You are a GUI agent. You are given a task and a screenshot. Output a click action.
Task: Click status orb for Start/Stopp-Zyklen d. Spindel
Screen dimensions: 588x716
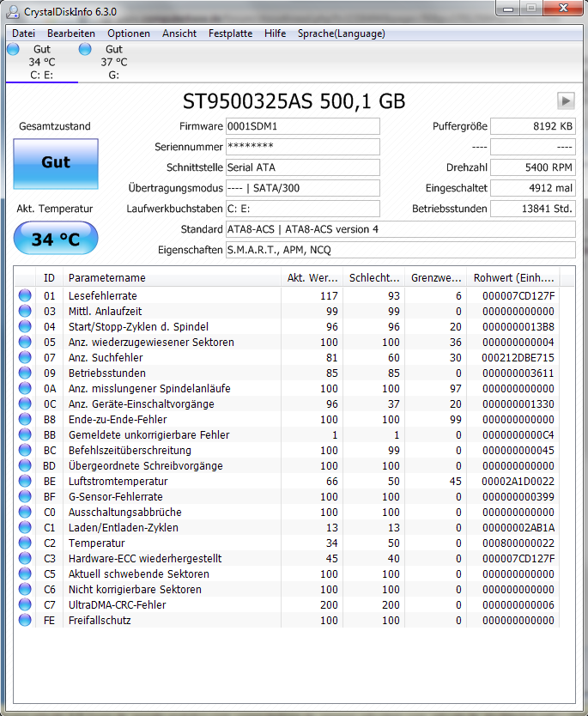pyautogui.click(x=25, y=326)
